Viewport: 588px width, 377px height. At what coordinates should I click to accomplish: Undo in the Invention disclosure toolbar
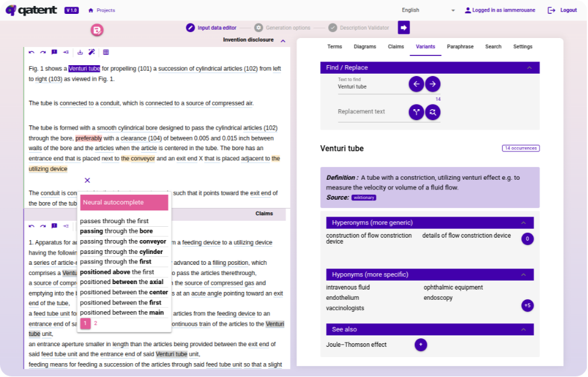tap(31, 52)
